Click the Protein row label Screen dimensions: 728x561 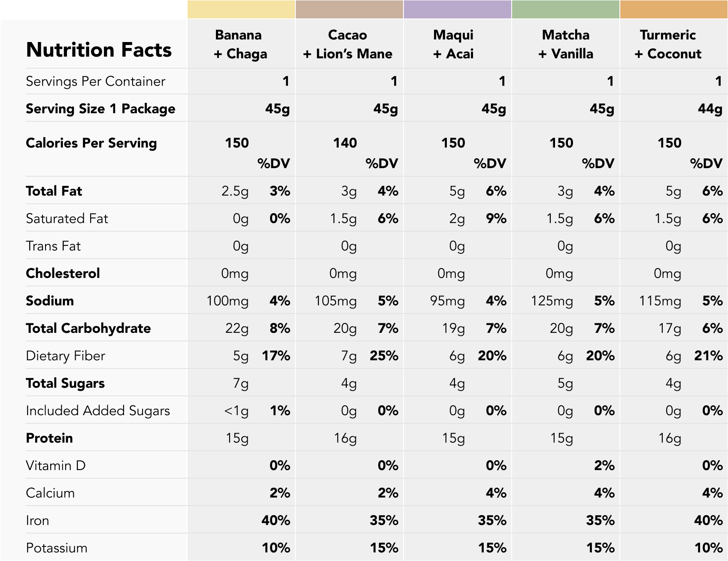tap(49, 438)
